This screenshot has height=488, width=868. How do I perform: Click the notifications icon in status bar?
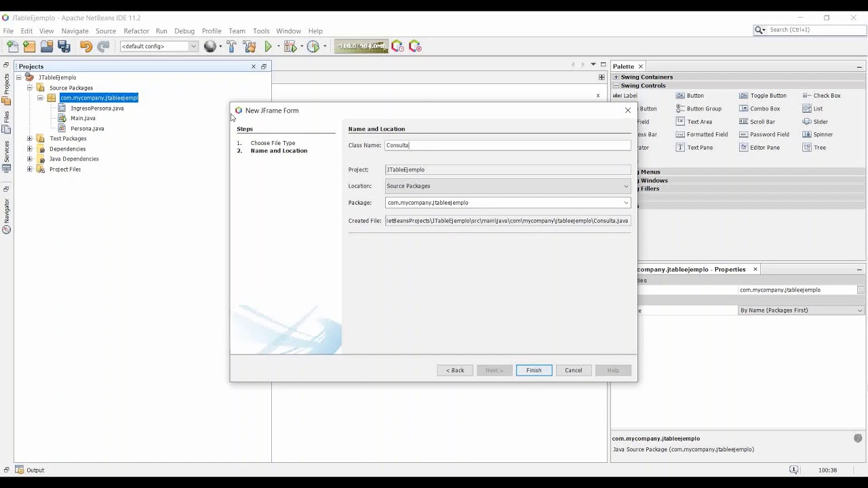point(794,470)
